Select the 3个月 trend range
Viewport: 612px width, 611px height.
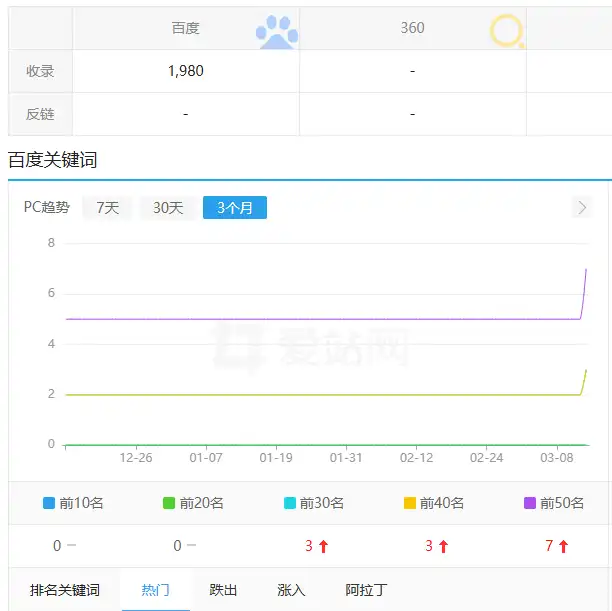click(235, 208)
